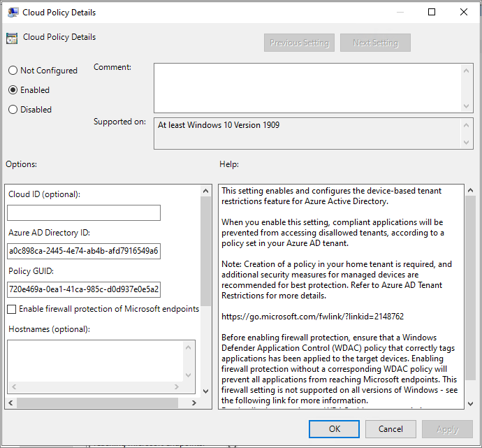Click the Azure AD Directory ID field
482x448 pixels.
coord(84,251)
